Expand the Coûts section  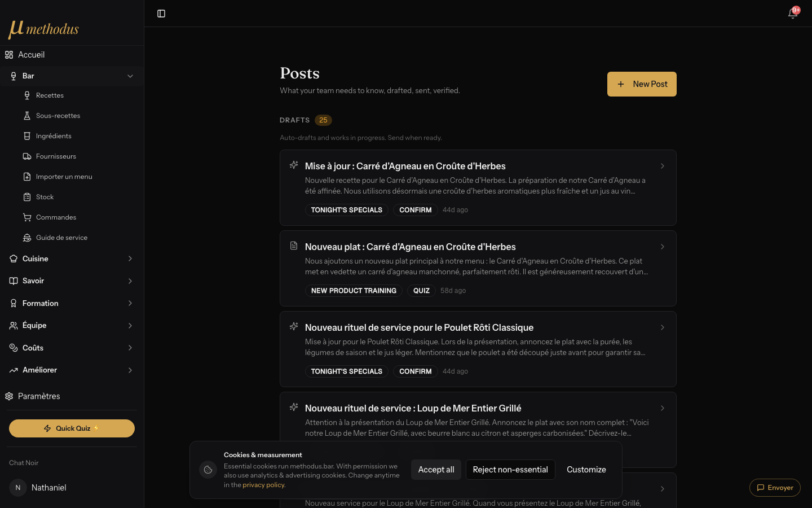click(x=72, y=348)
